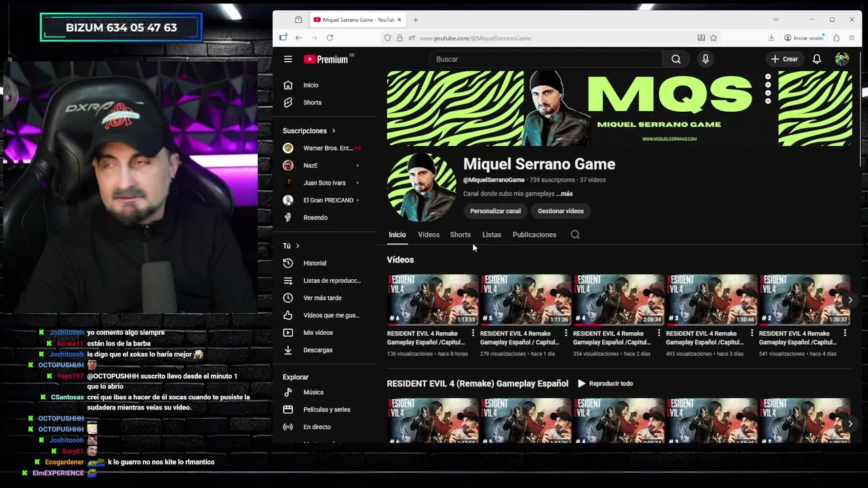Viewport: 868px width, 488px height.
Task: Open the list all tabs chevron
Action: (x=776, y=20)
